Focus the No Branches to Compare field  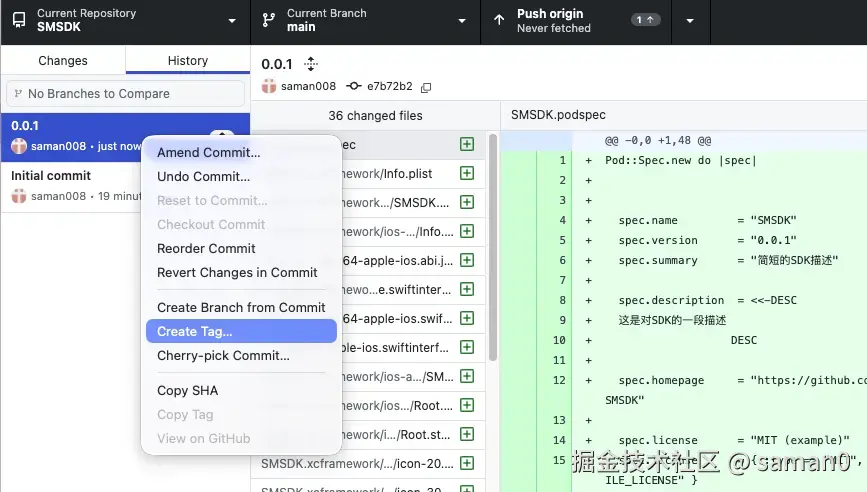click(126, 93)
